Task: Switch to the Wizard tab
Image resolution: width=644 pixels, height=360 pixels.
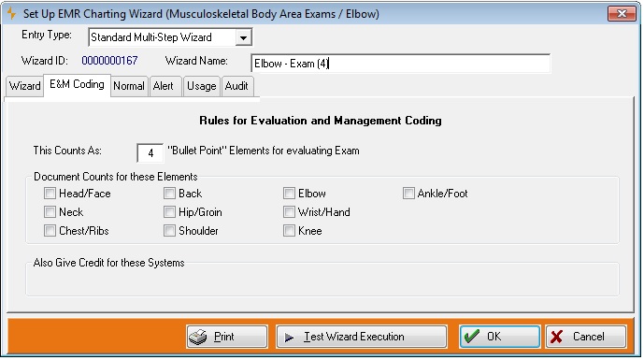Action: (x=24, y=86)
